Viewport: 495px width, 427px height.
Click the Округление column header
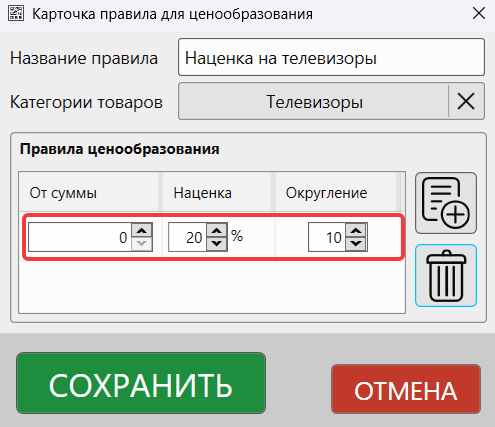[336, 192]
